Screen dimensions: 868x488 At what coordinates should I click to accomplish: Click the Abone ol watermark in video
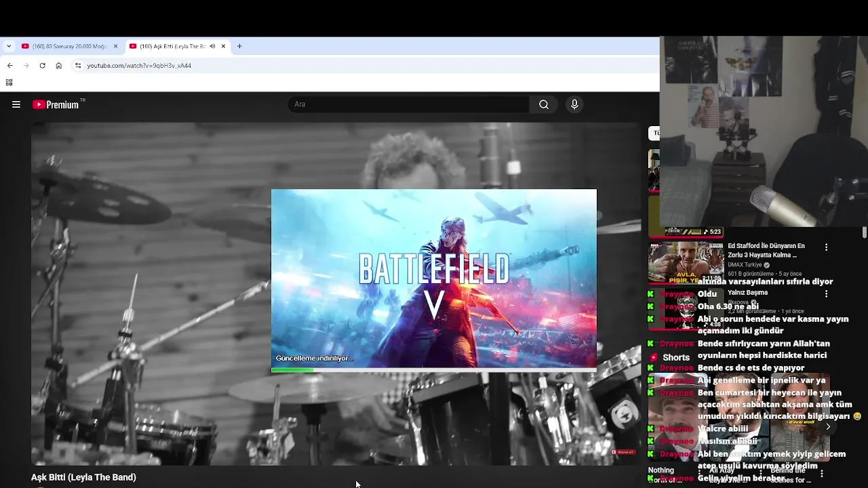(x=623, y=452)
